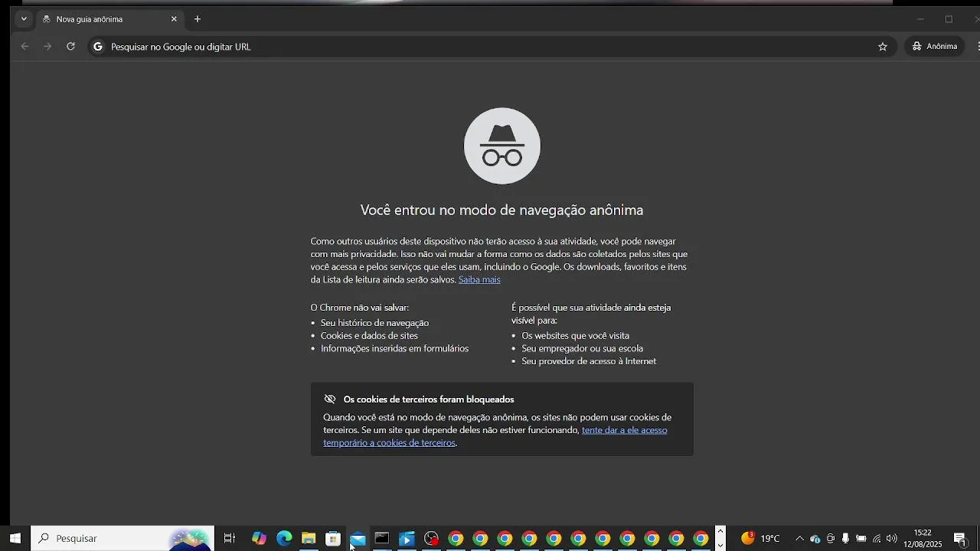980x551 pixels.
Task: Open File Explorer from the taskbar
Action: [309, 539]
